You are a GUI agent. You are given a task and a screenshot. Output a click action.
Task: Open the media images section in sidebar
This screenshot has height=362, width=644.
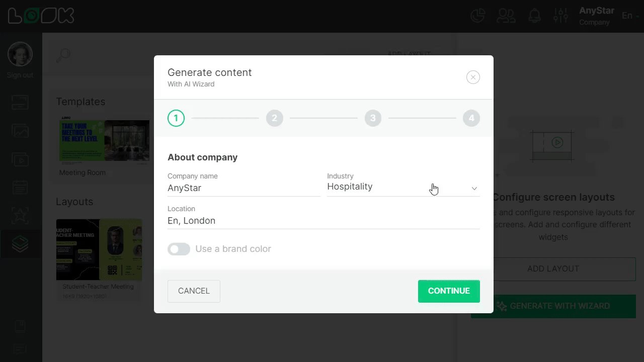20,130
